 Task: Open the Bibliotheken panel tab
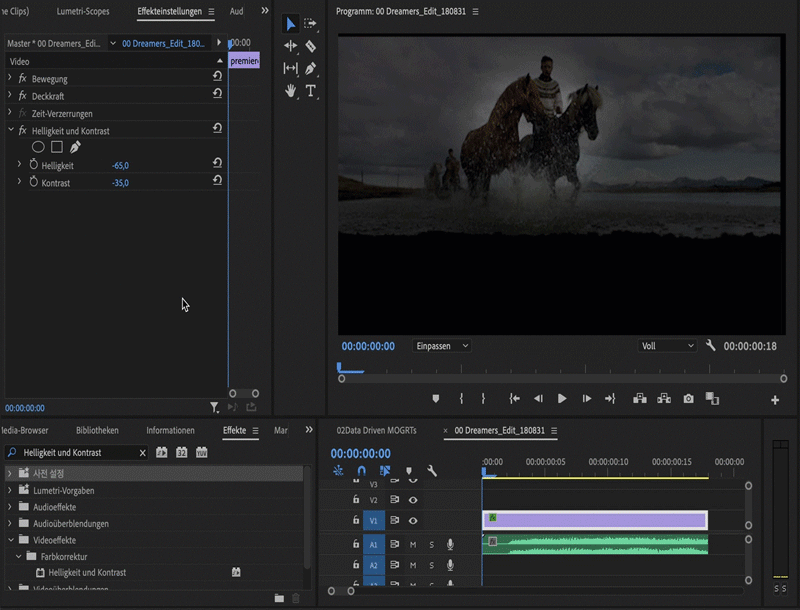(97, 430)
